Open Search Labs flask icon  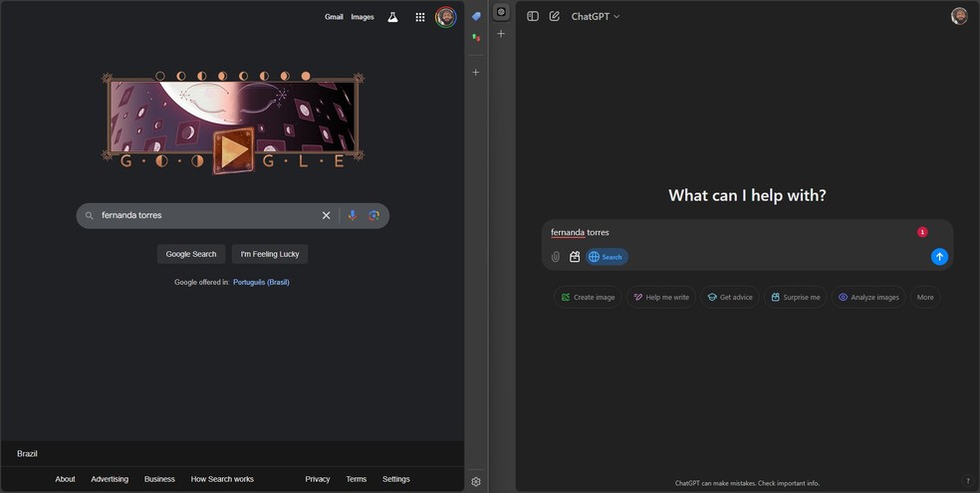(392, 17)
